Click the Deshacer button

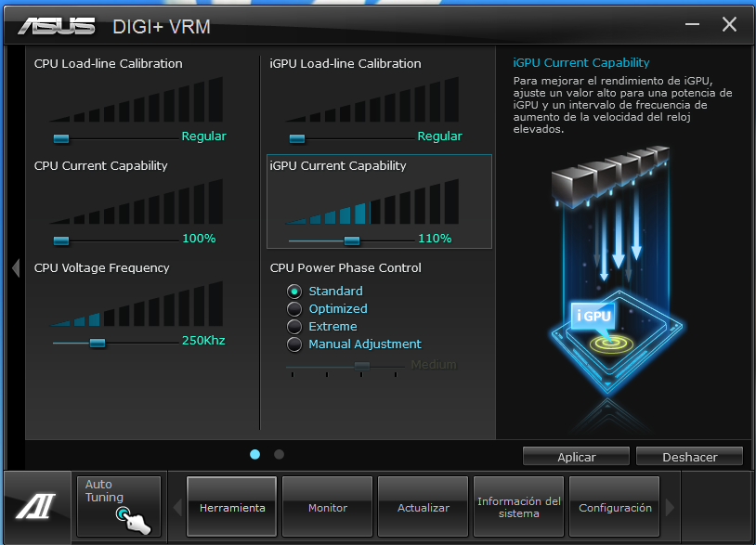[689, 457]
